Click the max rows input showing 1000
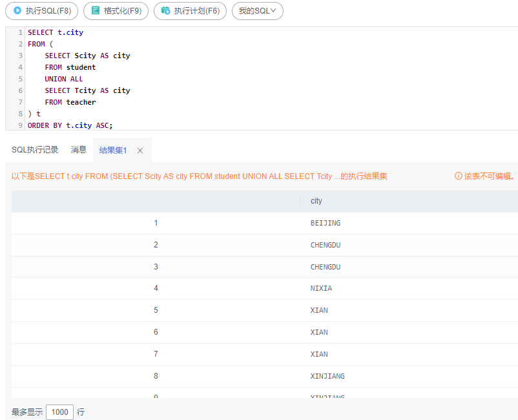 59,412
